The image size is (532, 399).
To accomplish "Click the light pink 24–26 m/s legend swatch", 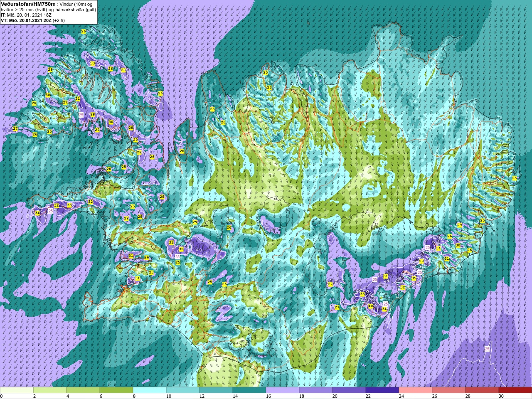I will [416, 390].
